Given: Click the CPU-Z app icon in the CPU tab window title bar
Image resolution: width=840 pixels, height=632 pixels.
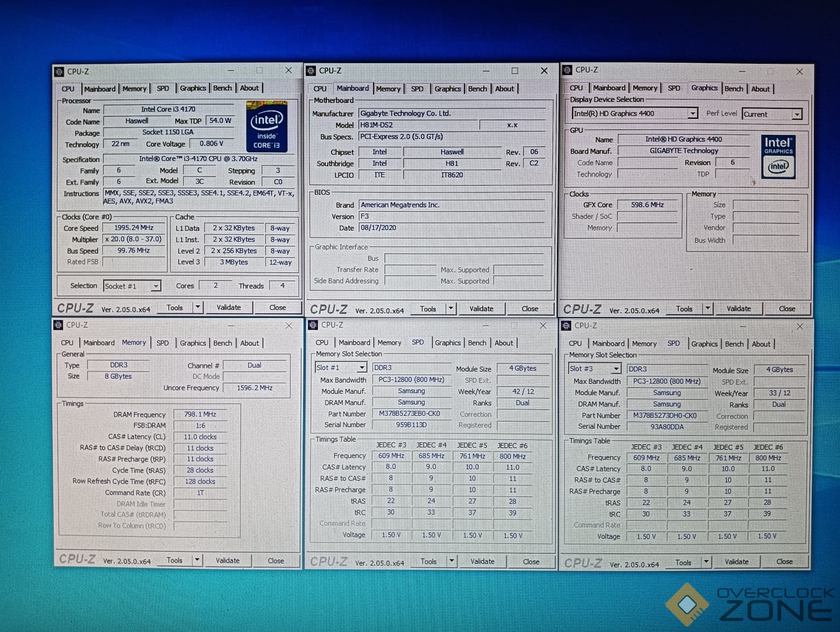Looking at the screenshot, I should point(60,71).
